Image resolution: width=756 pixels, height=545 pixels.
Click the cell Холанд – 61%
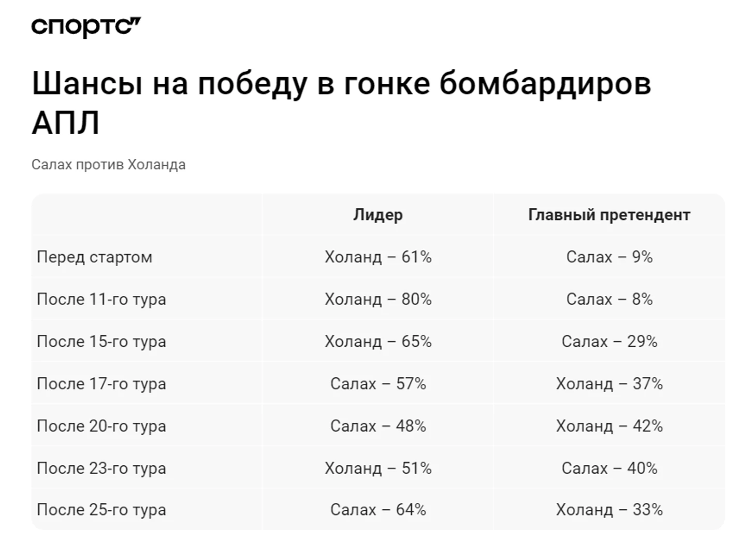(x=377, y=257)
